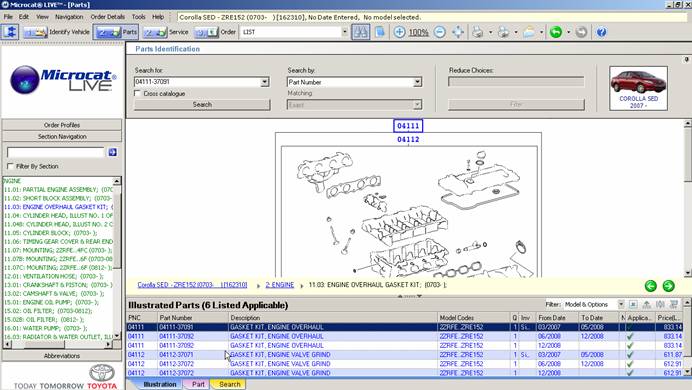Click the section search go icon

pyautogui.click(x=113, y=152)
